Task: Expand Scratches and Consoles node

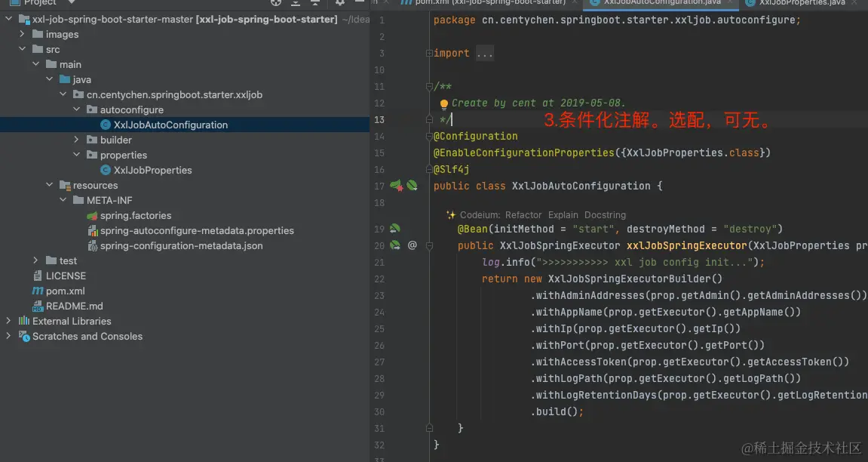Action: [x=8, y=336]
